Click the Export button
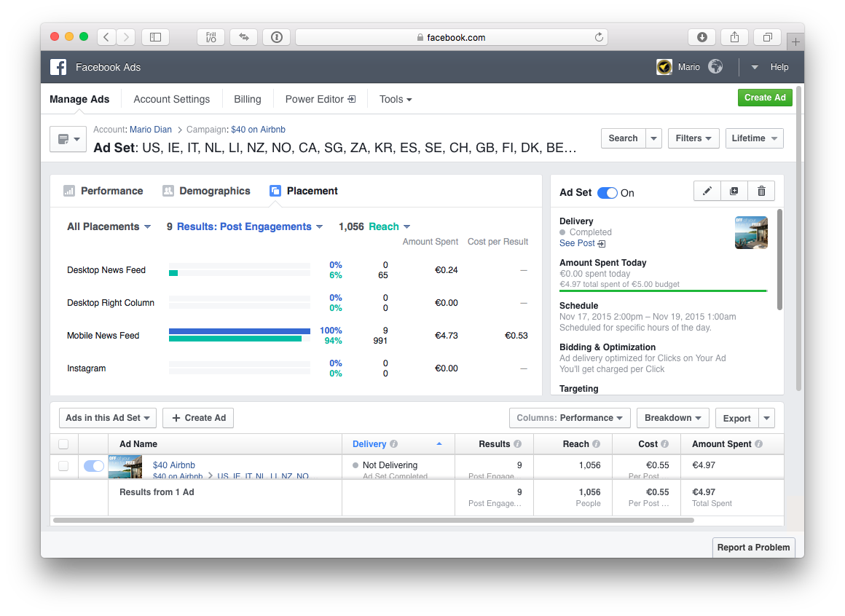 pos(736,418)
